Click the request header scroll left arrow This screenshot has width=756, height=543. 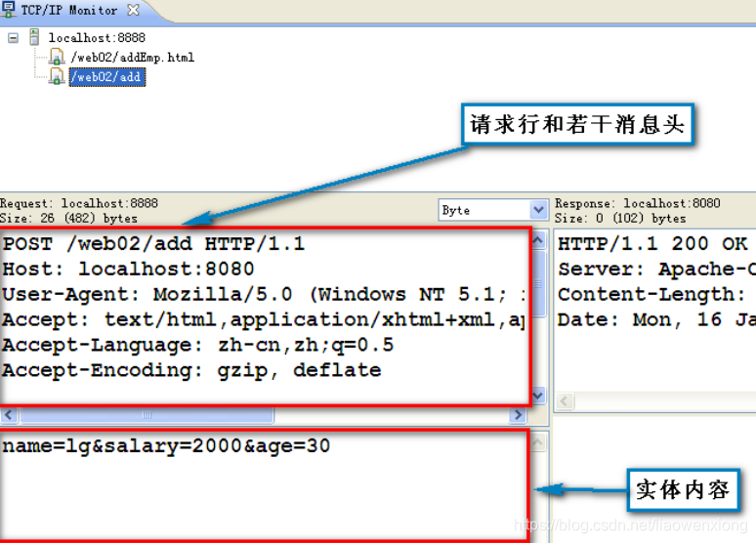(9, 415)
